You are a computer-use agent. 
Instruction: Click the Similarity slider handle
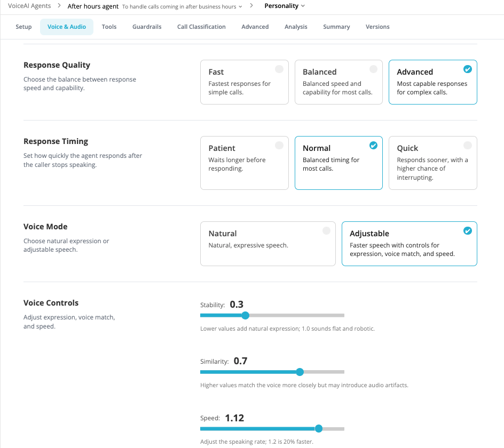[x=300, y=372]
